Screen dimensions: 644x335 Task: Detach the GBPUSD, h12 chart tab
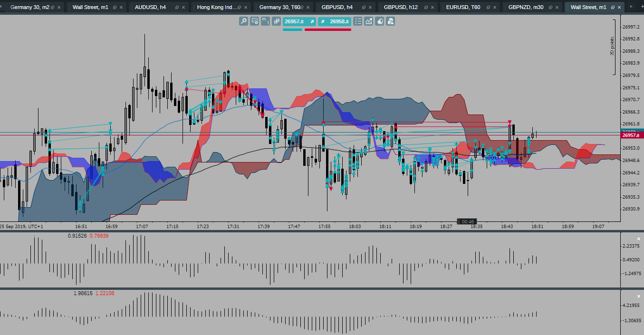(425, 8)
